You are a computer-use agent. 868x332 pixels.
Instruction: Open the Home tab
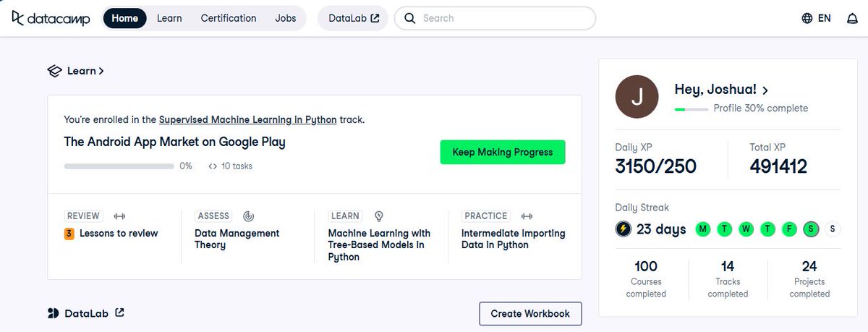[x=124, y=18]
